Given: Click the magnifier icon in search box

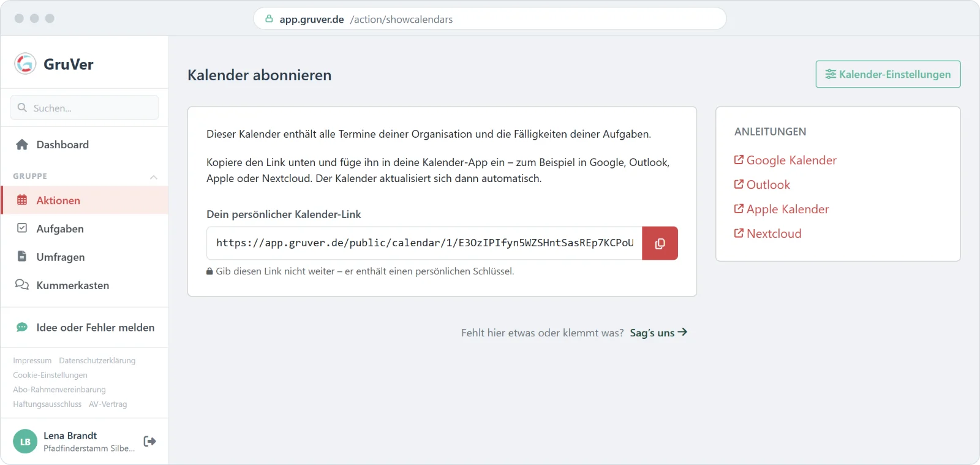Looking at the screenshot, I should pyautogui.click(x=22, y=108).
